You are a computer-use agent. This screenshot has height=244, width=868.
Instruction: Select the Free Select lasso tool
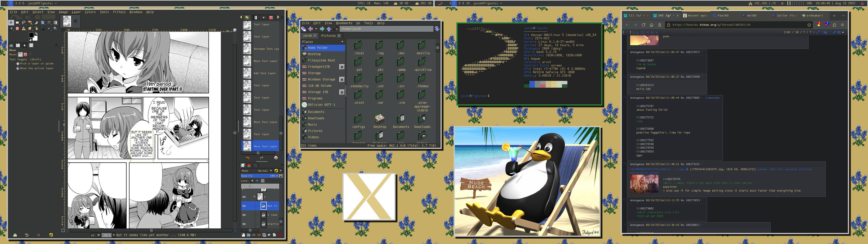coord(24,23)
